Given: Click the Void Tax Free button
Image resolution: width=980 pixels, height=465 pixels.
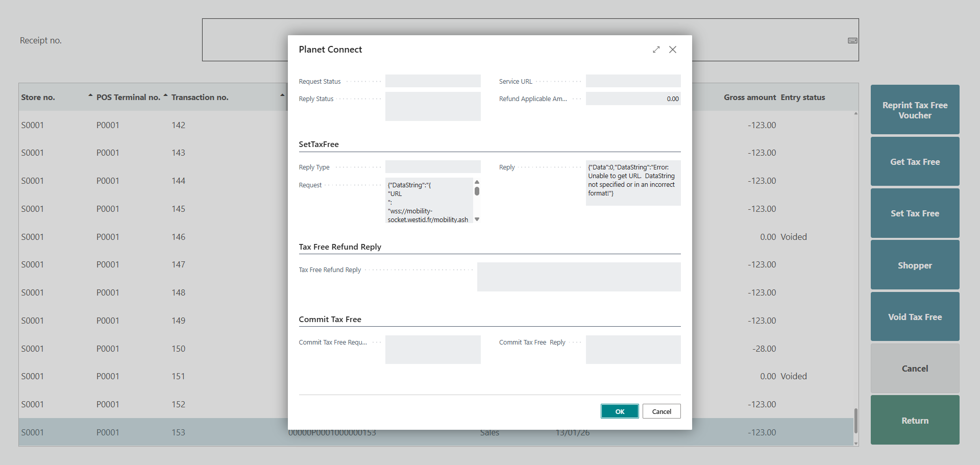Looking at the screenshot, I should 915,317.
